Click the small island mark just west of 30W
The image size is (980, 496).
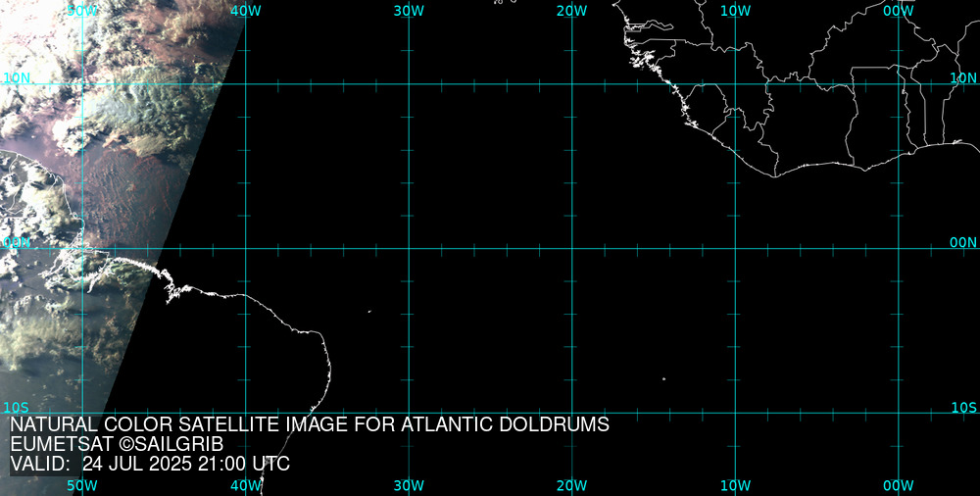(369, 311)
